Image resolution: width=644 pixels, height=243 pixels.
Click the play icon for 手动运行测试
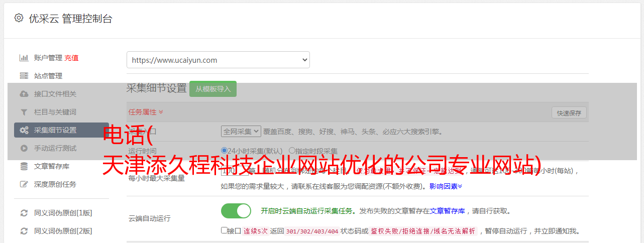point(24,148)
